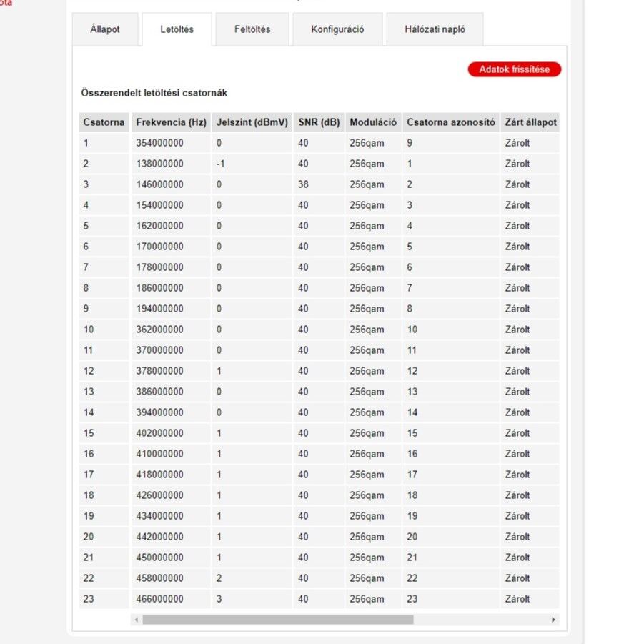Click the Zárt állapot column header
Image resolution: width=644 pixels, height=644 pixels.
click(530, 122)
